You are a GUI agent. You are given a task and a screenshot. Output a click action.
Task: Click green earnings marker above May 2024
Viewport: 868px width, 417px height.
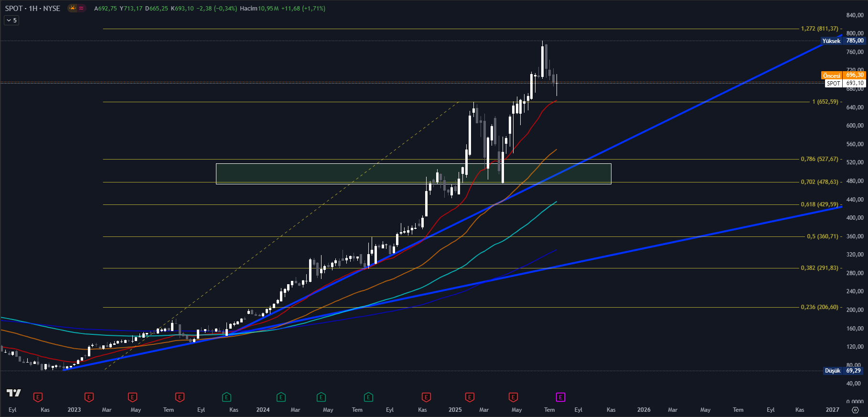click(321, 397)
